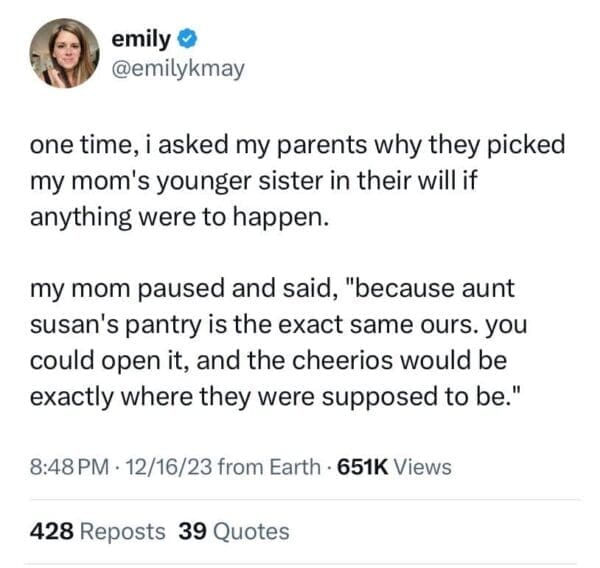Click the blue verified checkmark badge
Screen dimensions: 600x568
186,41
